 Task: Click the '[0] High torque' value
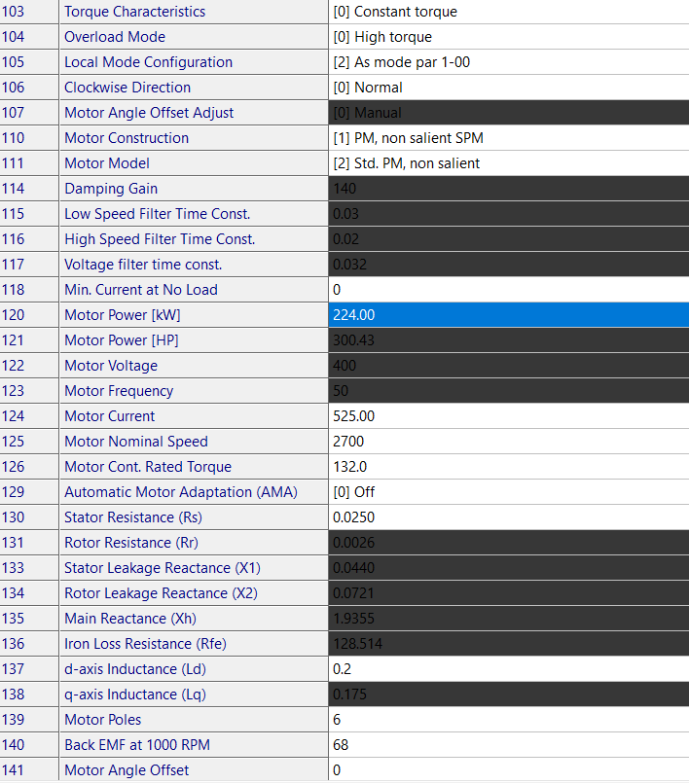click(382, 37)
